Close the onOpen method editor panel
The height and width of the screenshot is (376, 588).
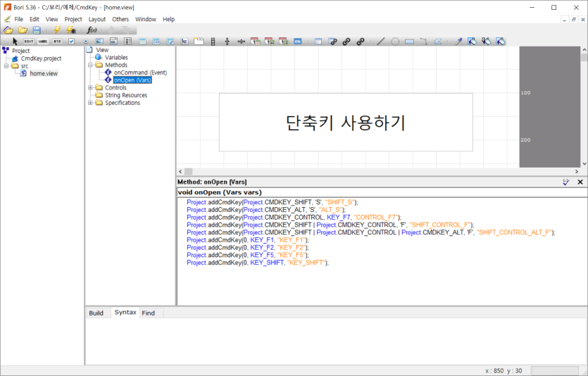(580, 182)
